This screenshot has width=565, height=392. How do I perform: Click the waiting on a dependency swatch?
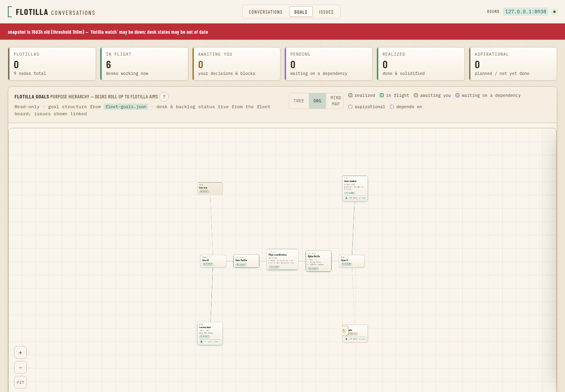pyautogui.click(x=457, y=95)
